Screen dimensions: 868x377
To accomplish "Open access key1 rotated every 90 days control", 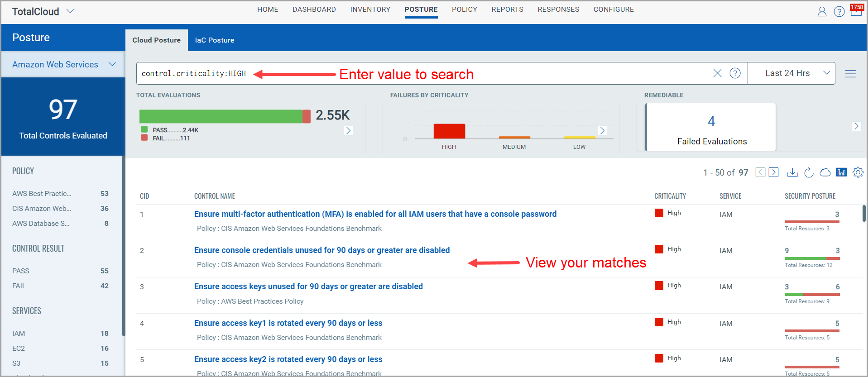I will coord(288,323).
